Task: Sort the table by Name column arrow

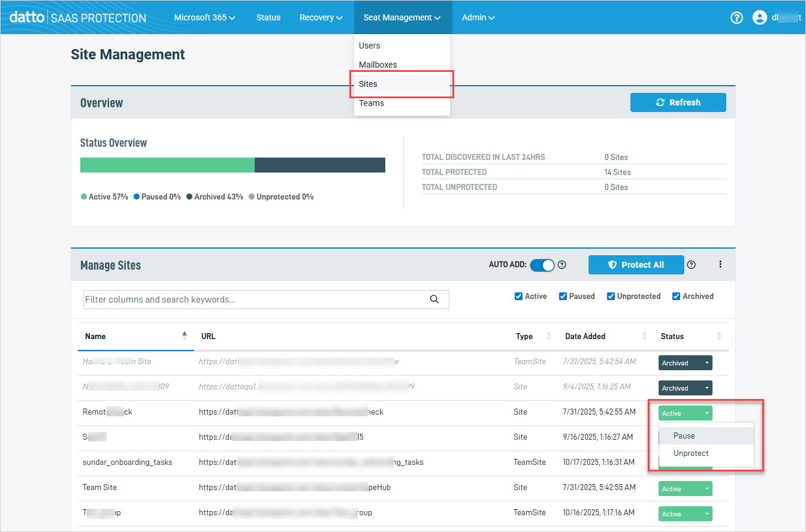Action: click(x=185, y=336)
